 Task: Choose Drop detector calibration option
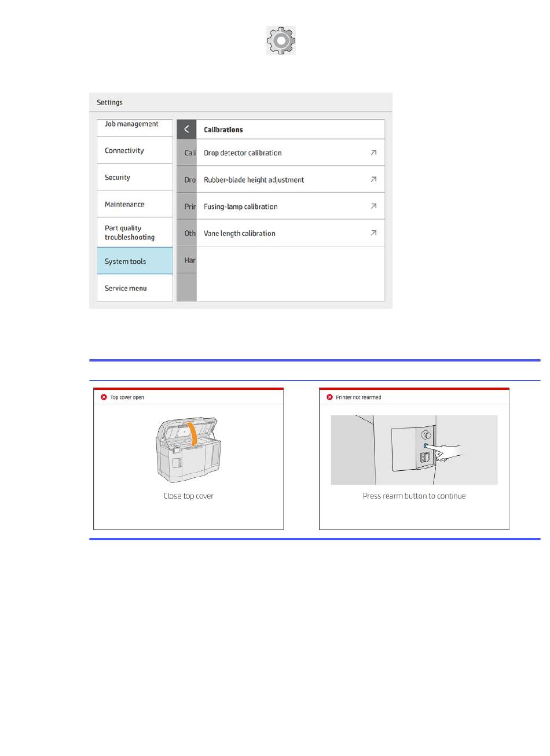(x=243, y=153)
